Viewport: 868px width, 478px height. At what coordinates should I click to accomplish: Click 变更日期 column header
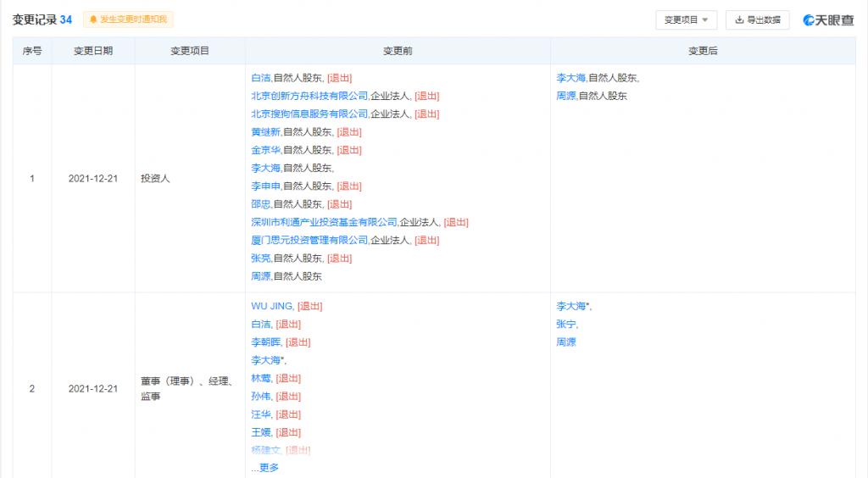[x=93, y=51]
